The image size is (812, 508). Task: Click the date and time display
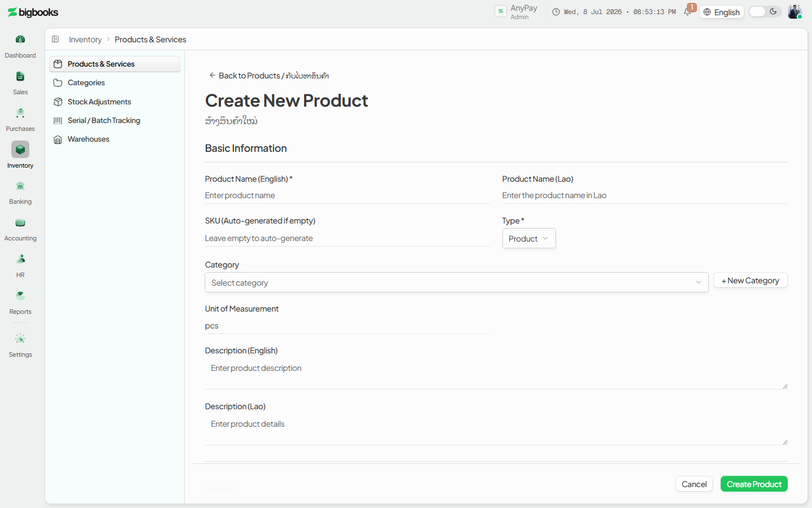(620, 12)
